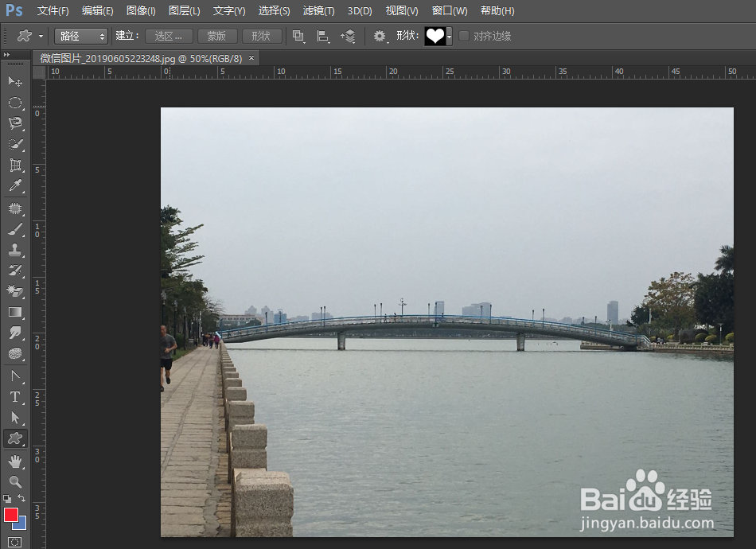
Task: Open the 帮助(H) menu
Action: [497, 10]
